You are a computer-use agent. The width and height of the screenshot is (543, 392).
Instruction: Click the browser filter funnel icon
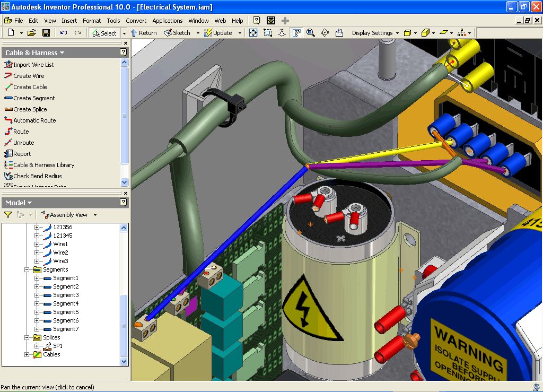[x=7, y=215]
